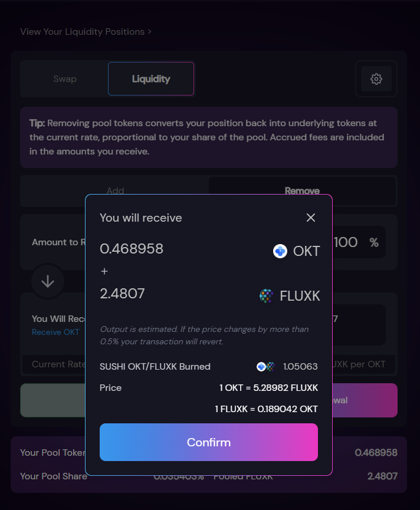Switch to the Swap tab
This screenshot has height=510, width=420.
click(x=65, y=79)
